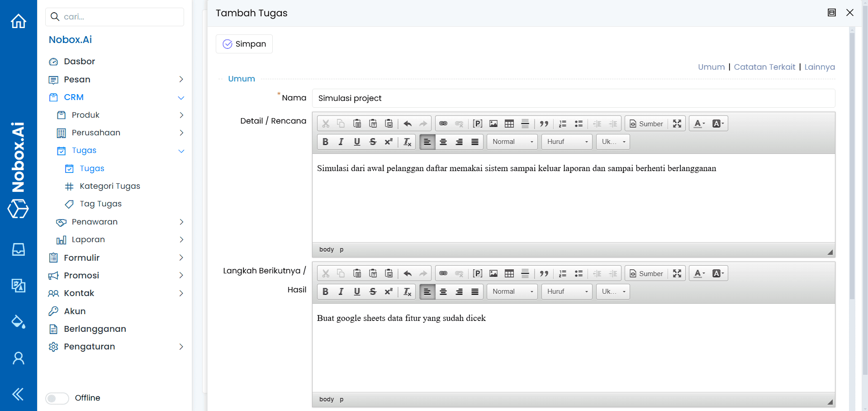Toggle justify alignment in the Langkah Berikutnya editor

tap(475, 292)
